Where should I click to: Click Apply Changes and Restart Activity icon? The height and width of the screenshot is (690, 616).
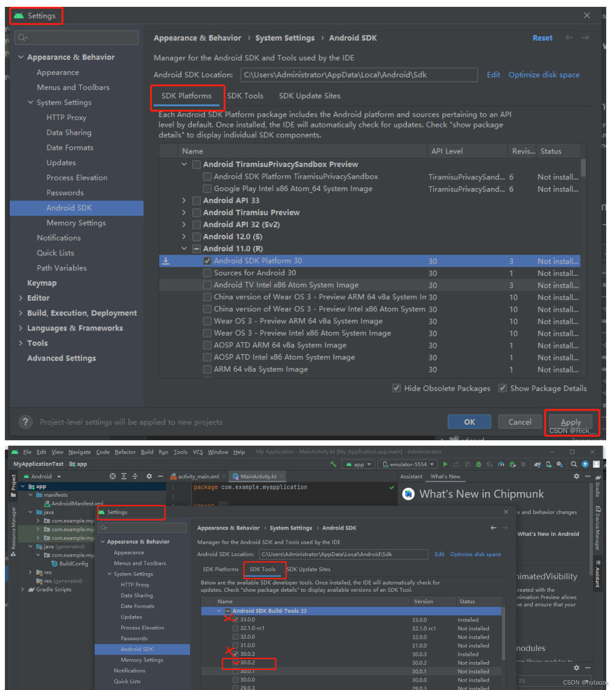456,464
